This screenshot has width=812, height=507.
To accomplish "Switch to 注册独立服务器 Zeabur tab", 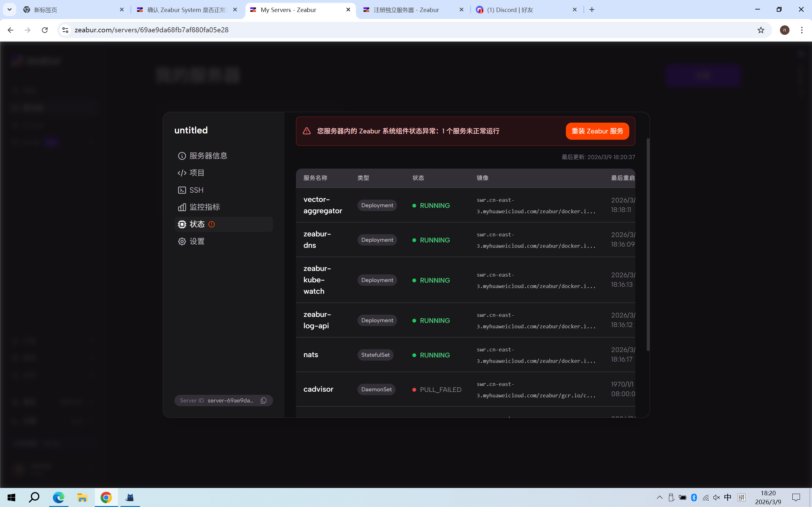I will [406, 10].
